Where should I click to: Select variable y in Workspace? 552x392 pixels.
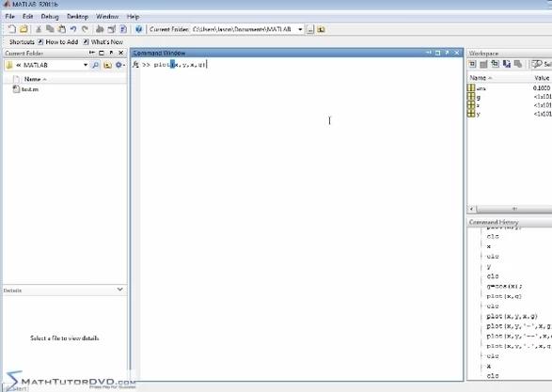[x=474, y=114]
